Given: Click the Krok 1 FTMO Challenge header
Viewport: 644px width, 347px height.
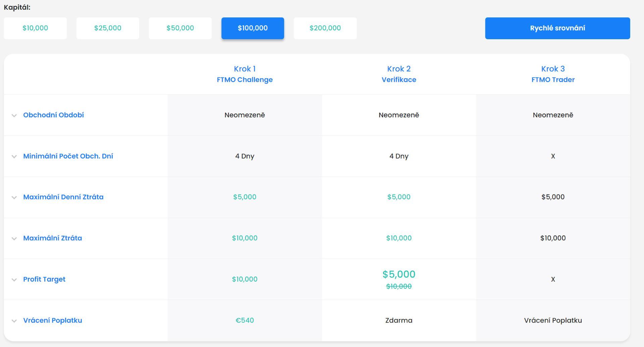Looking at the screenshot, I should pos(245,74).
